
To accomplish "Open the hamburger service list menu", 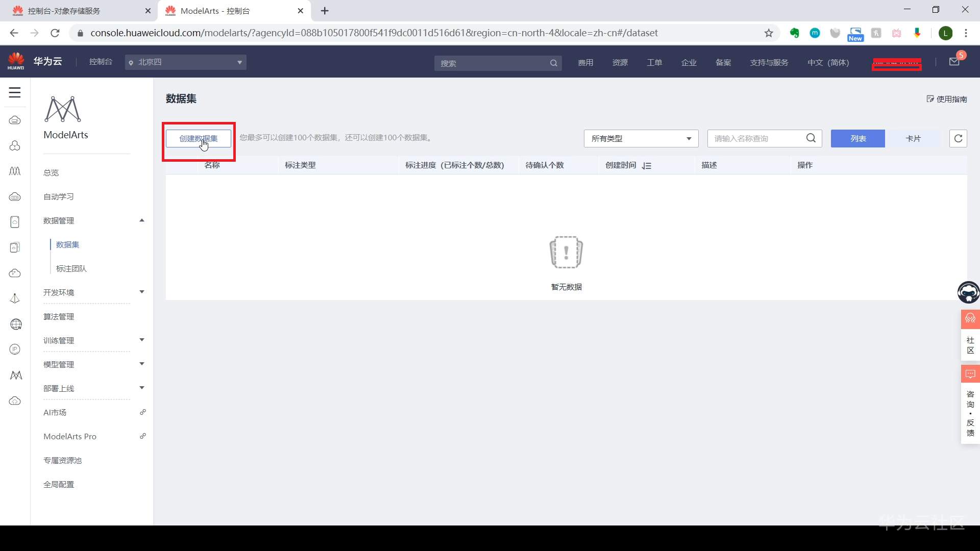I will (x=15, y=92).
